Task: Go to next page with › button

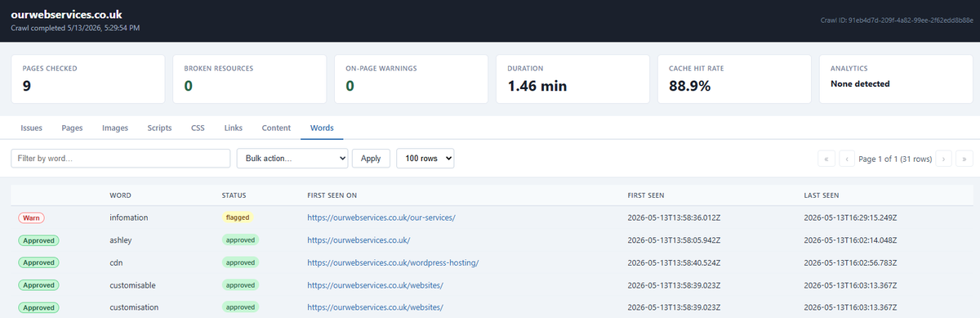Action: coord(945,159)
